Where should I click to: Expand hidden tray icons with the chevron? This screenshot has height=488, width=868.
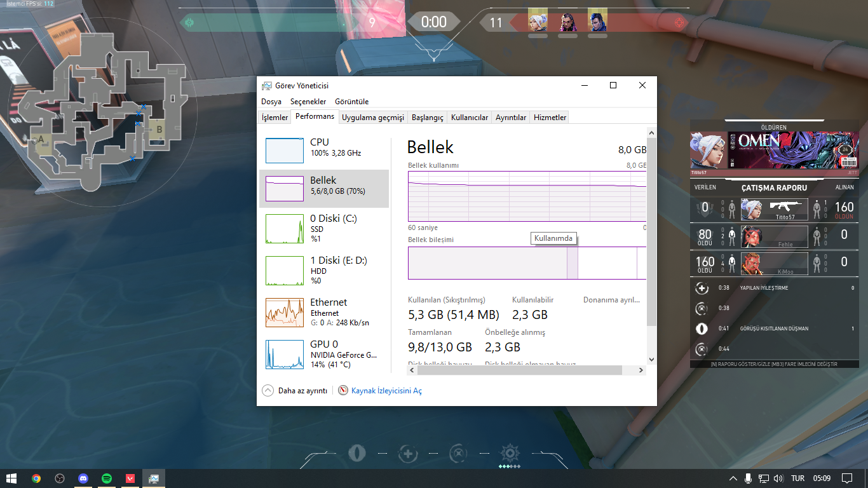[733, 478]
